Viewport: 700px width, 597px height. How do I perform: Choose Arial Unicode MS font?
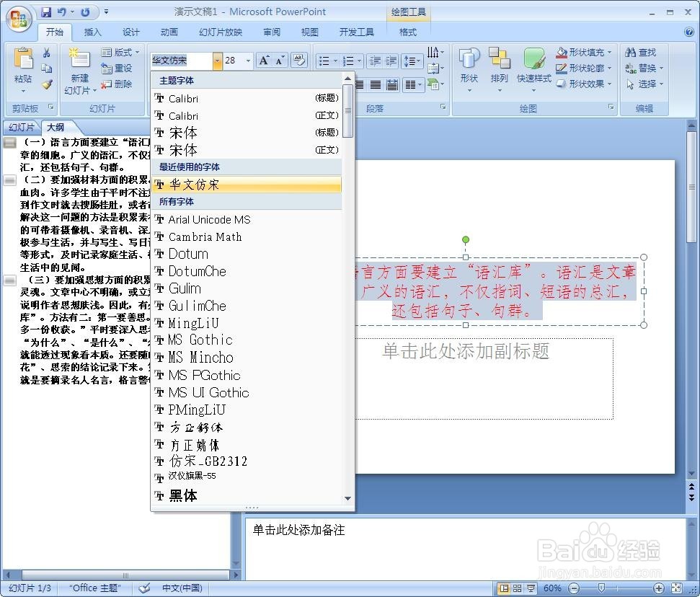pos(247,219)
